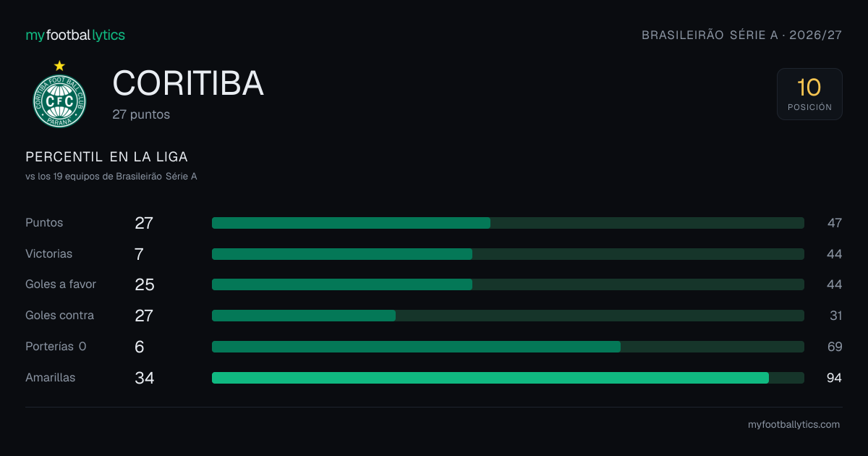Select the Puntos stat label

(x=44, y=223)
